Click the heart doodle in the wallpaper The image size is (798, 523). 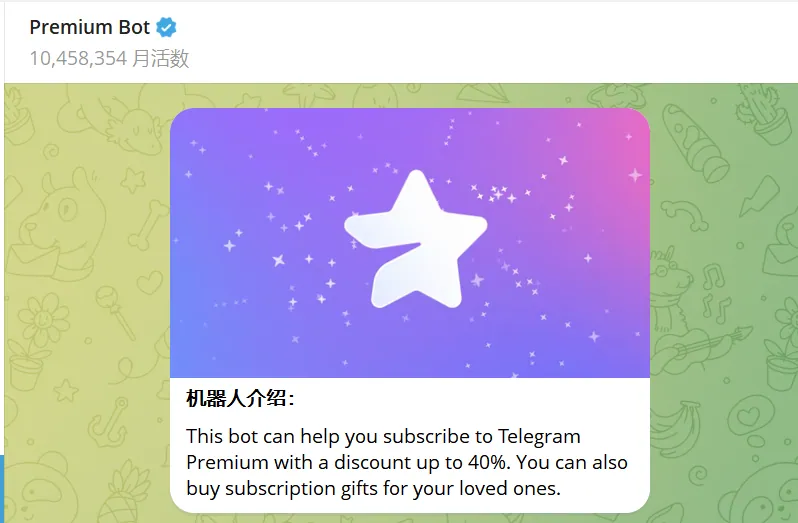click(150, 282)
